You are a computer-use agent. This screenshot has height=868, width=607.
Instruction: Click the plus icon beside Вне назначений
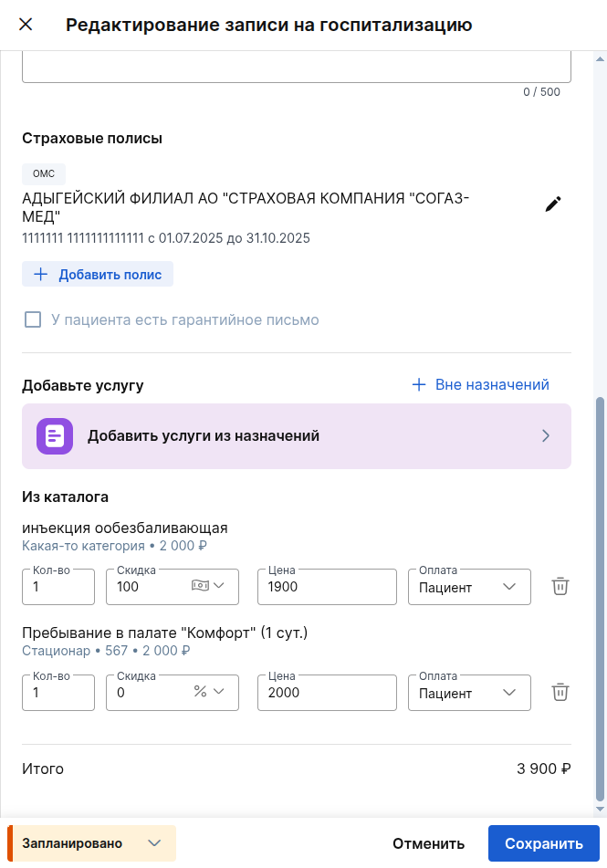pos(419,384)
